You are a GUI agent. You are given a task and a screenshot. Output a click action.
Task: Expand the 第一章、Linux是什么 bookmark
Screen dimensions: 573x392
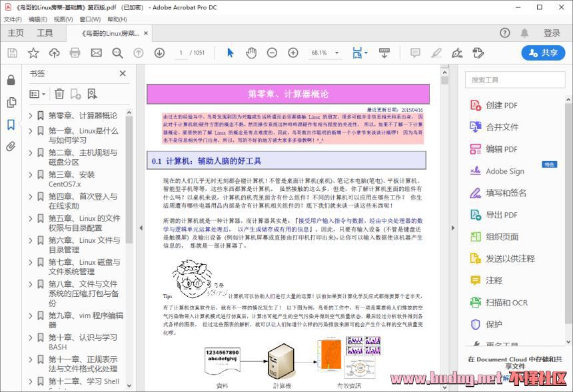coord(31,130)
